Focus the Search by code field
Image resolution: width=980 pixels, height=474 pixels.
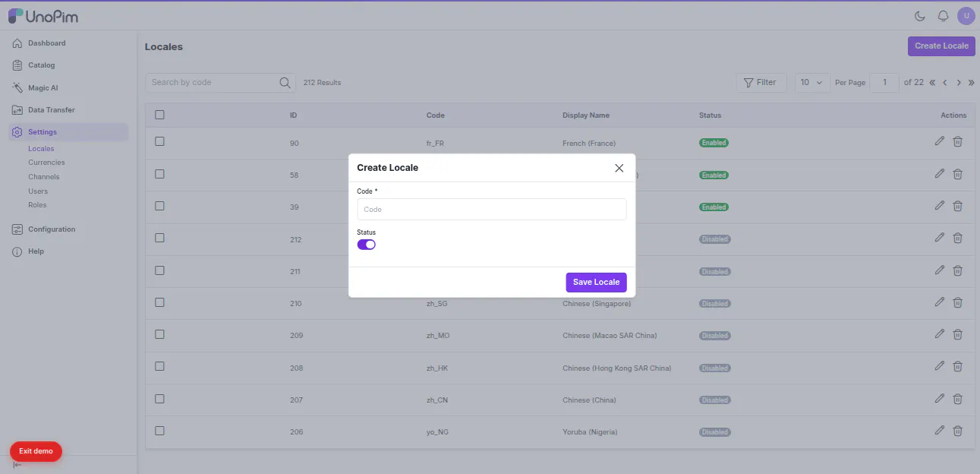point(219,82)
